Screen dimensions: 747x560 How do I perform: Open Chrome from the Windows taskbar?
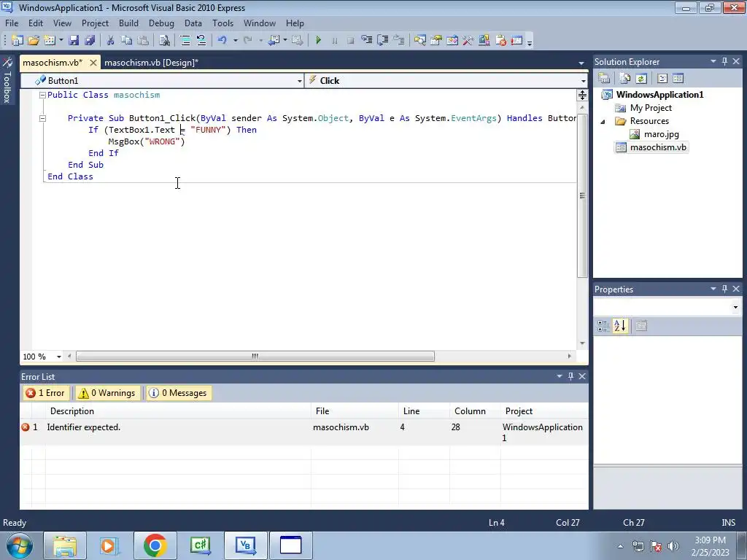(x=155, y=545)
